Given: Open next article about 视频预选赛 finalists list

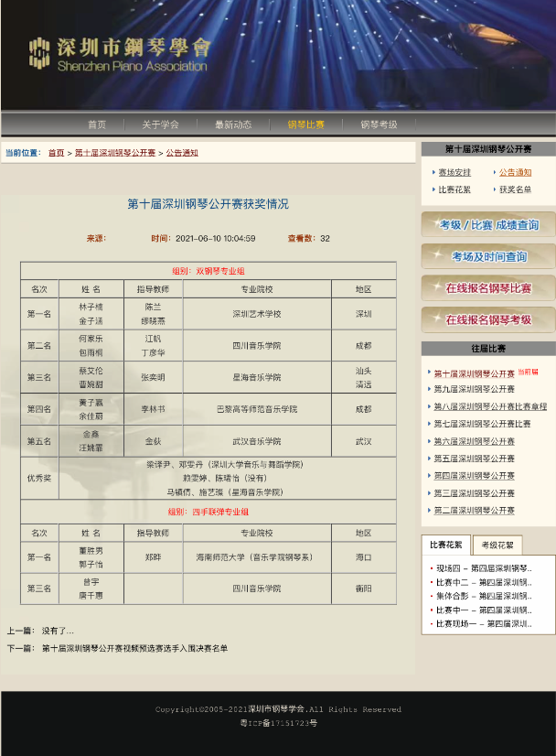Looking at the screenshot, I should [x=134, y=648].
